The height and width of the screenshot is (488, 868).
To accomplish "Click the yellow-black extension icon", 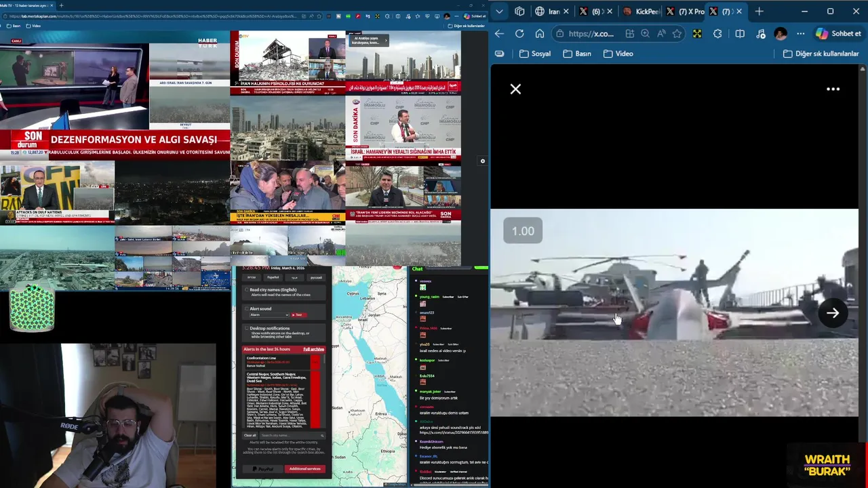I will (x=697, y=33).
